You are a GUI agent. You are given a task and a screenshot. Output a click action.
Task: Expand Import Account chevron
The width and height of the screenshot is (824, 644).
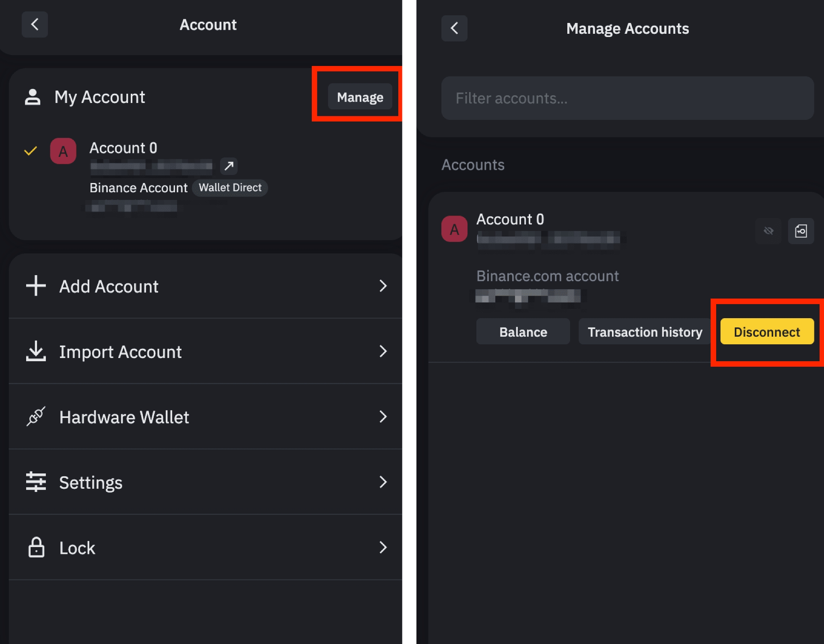click(x=383, y=352)
